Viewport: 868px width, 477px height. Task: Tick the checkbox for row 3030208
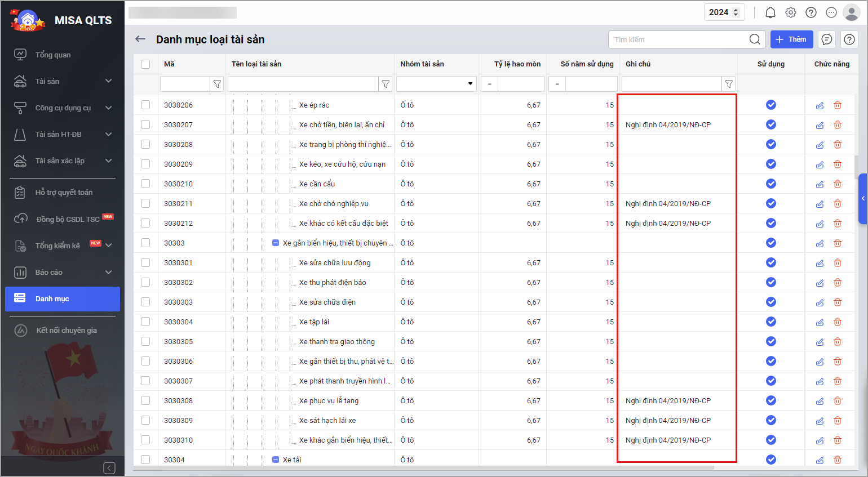145,144
